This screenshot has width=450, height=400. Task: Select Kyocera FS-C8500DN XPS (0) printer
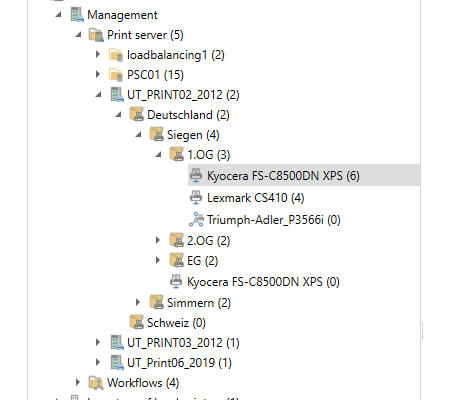(x=263, y=282)
